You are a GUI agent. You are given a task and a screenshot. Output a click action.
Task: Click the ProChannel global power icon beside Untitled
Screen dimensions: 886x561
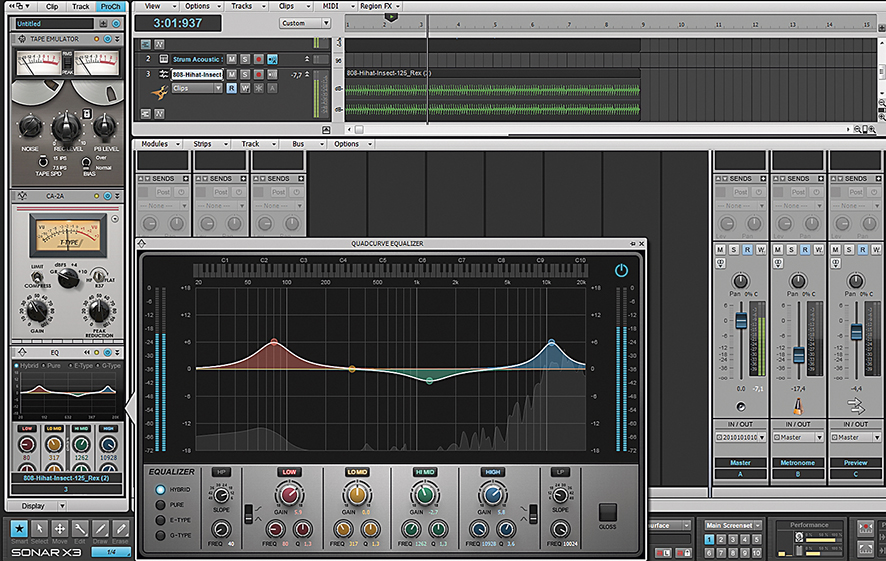click(116, 24)
